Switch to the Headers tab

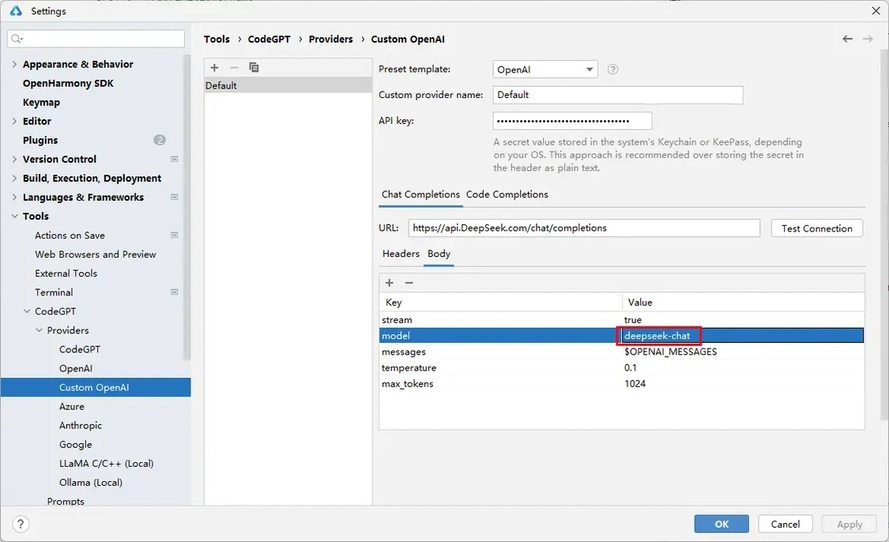point(400,254)
